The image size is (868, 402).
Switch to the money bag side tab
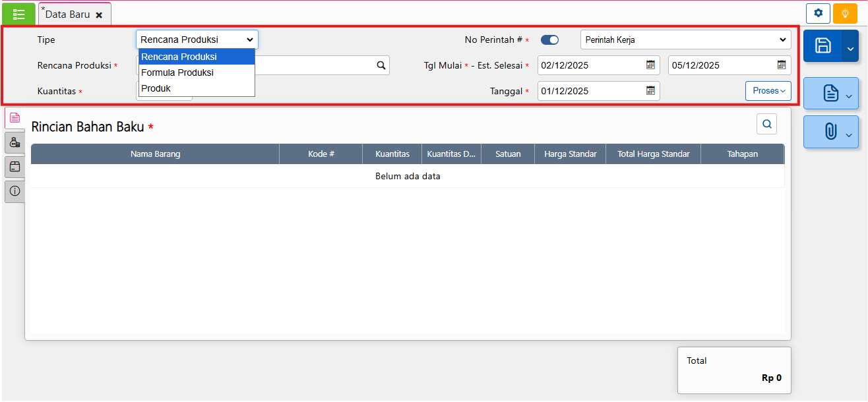click(15, 142)
